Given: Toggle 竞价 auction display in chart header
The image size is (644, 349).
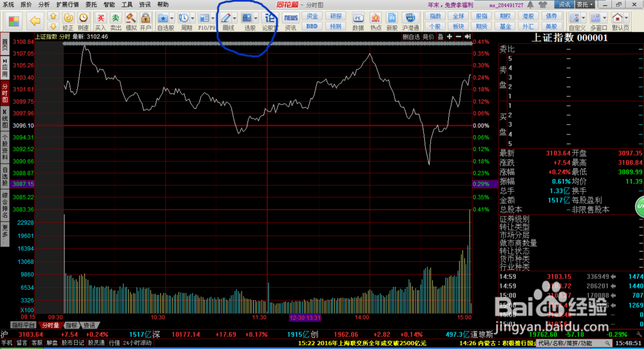Looking at the screenshot, I should click(426, 37).
